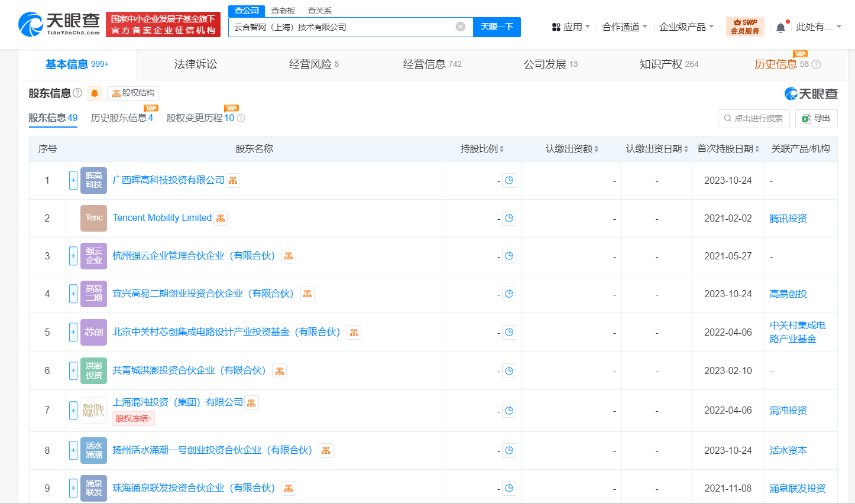Viewport: 855px width, 504px height.
Task: Switch to 知识产权 tab
Action: [669, 64]
